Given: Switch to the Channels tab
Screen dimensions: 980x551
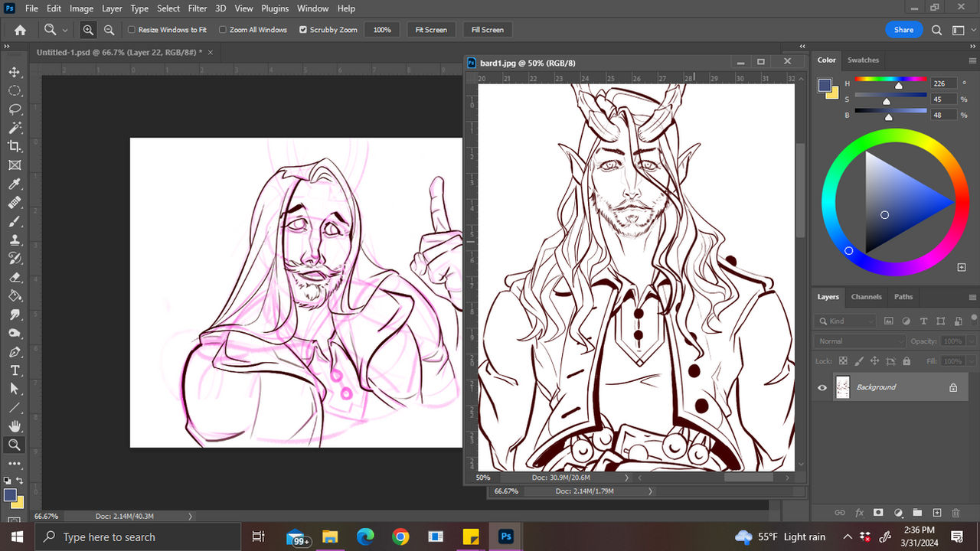Looking at the screenshot, I should [x=866, y=297].
